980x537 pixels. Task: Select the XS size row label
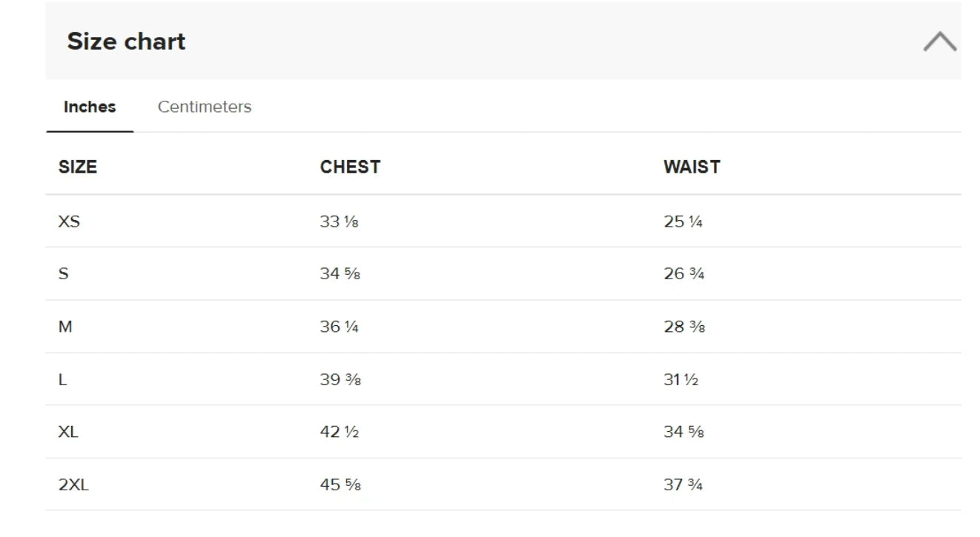tap(69, 221)
